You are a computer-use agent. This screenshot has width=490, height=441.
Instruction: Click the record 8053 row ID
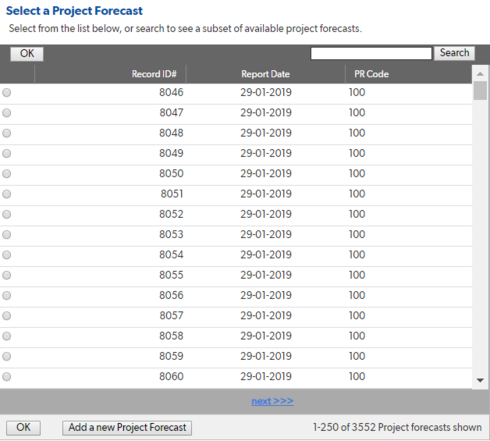click(171, 234)
